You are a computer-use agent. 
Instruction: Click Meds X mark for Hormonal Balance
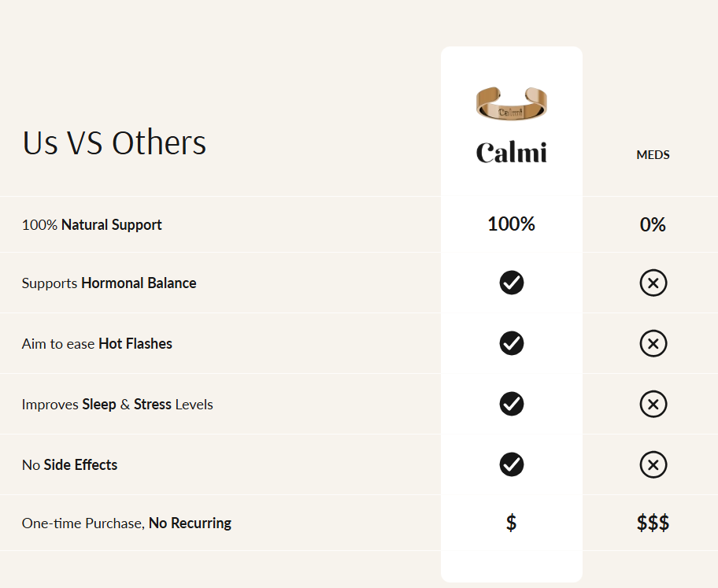[x=653, y=283]
